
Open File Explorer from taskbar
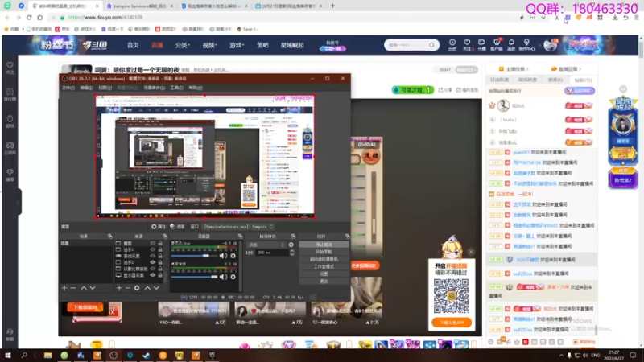[47, 355]
